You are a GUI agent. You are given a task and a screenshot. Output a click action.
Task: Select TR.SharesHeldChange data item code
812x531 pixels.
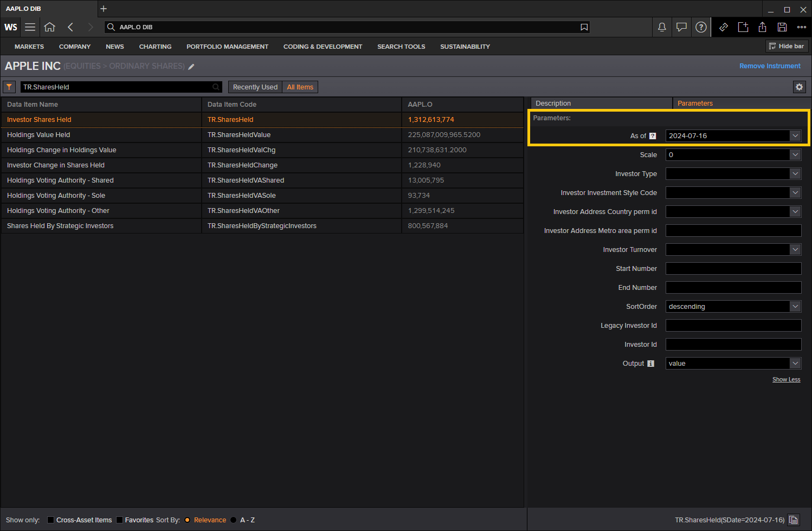(x=242, y=165)
